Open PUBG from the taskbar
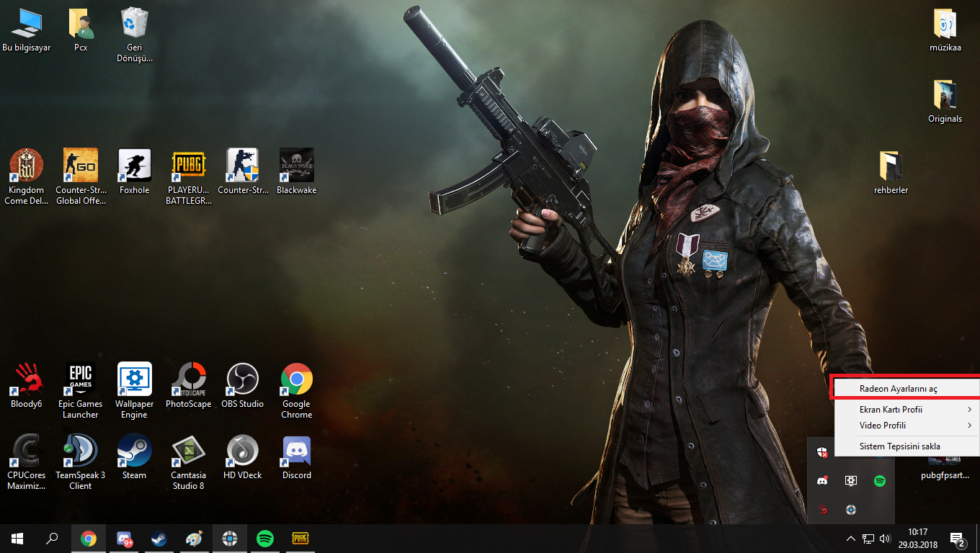 click(x=300, y=539)
